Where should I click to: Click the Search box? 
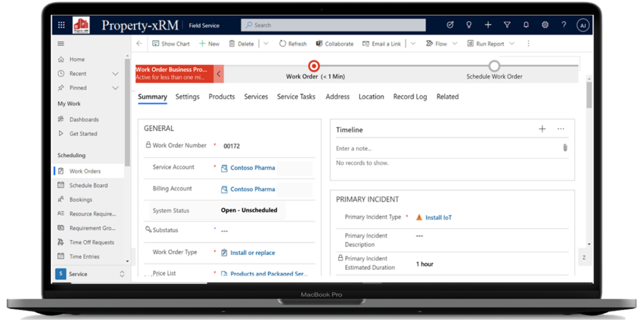point(333,25)
